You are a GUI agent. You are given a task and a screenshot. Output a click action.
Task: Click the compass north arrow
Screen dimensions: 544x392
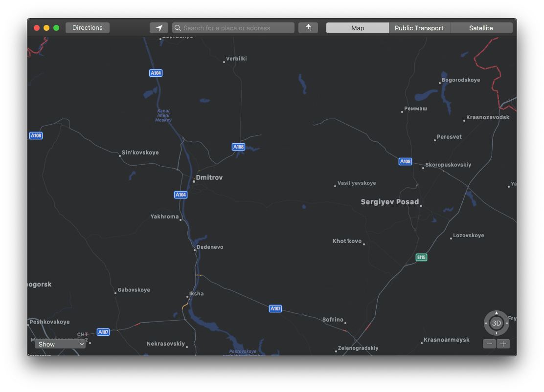tap(497, 313)
